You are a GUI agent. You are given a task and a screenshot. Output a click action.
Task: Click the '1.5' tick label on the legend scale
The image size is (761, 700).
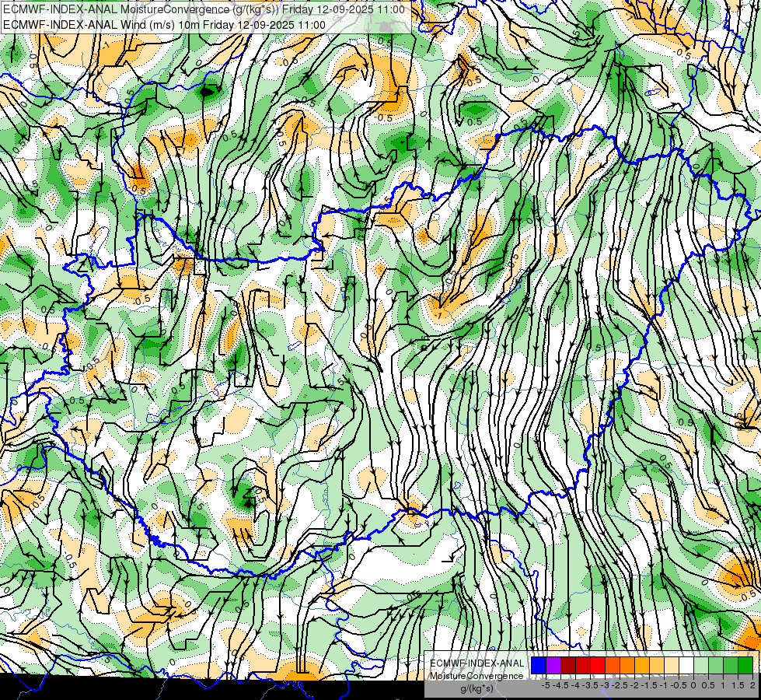click(x=738, y=685)
